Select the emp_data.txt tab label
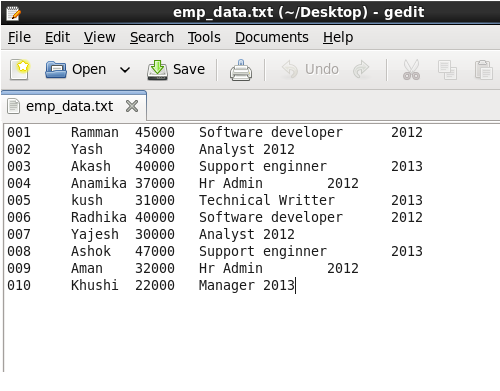The height and width of the screenshot is (391, 500). tap(69, 107)
